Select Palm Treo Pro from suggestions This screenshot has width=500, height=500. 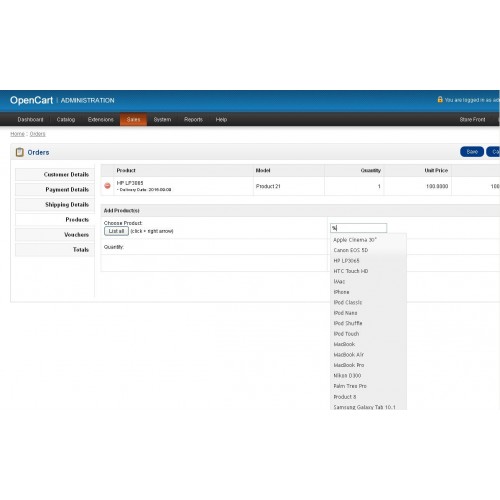pyautogui.click(x=368, y=386)
